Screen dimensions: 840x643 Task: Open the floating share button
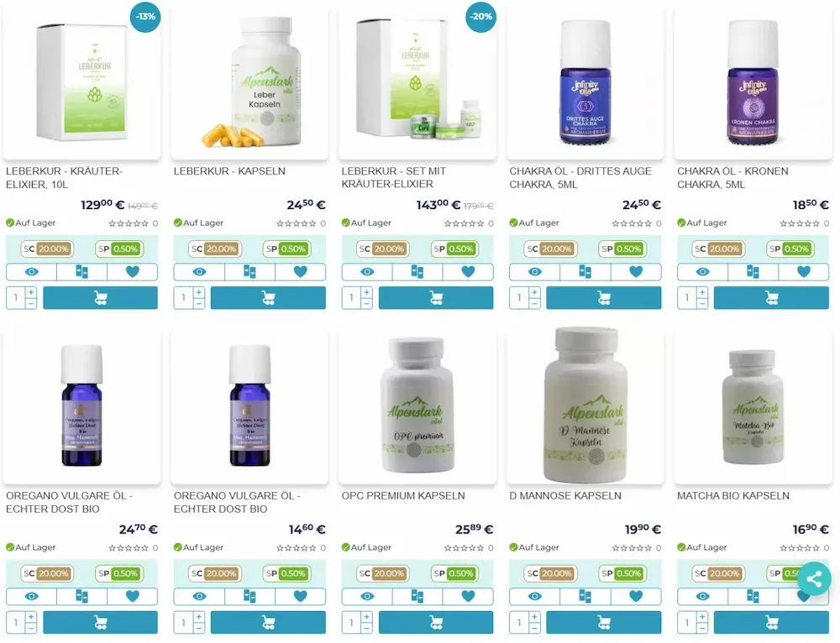click(x=814, y=578)
